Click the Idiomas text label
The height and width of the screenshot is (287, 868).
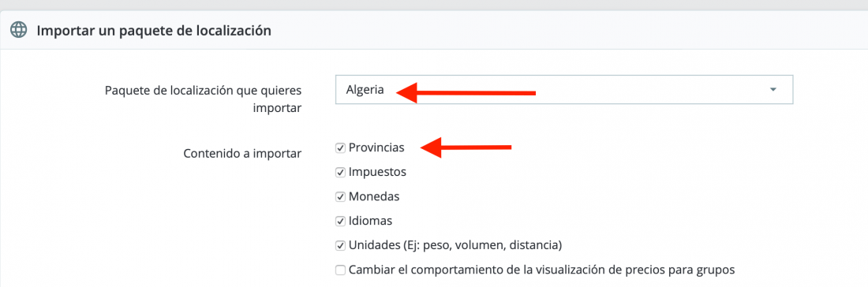pos(370,221)
